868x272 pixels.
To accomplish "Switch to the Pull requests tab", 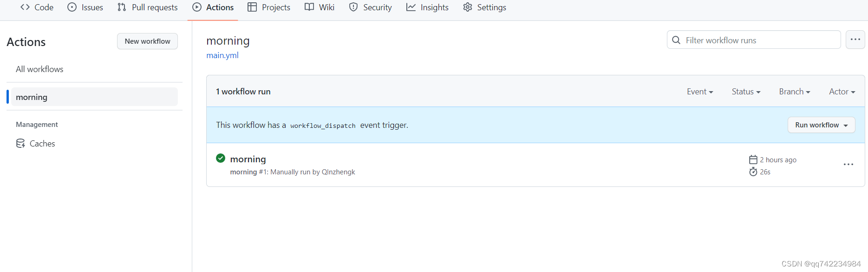I will tap(148, 7).
